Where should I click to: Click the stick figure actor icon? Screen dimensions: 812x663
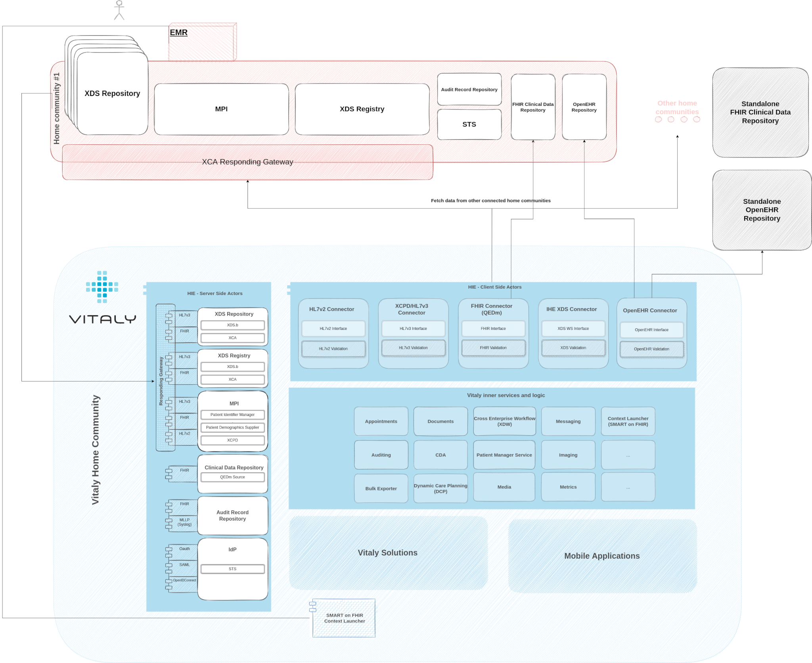coord(119,10)
